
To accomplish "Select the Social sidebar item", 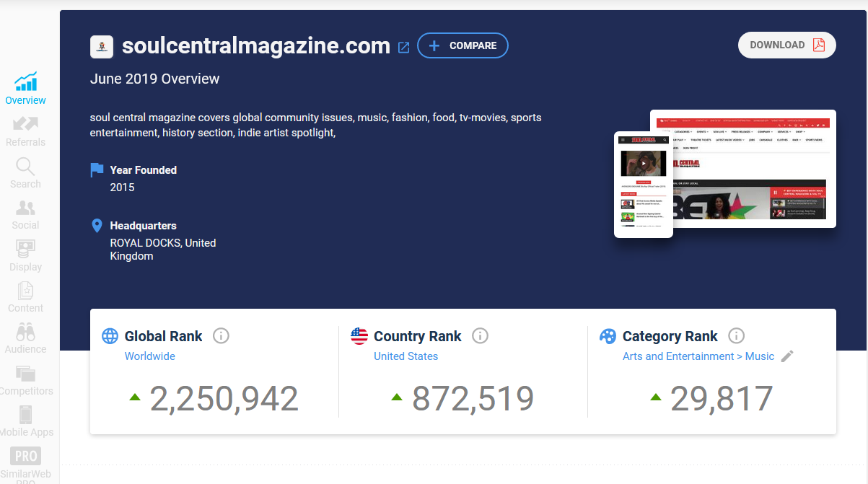I will pyautogui.click(x=25, y=214).
